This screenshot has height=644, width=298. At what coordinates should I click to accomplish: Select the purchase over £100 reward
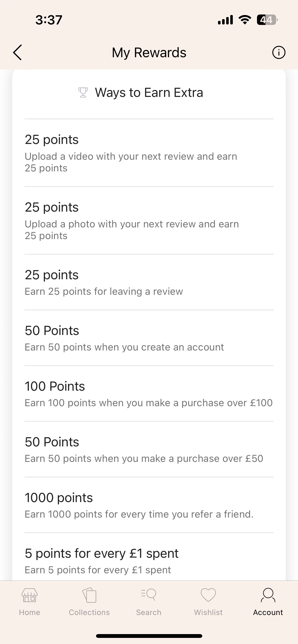coord(149,394)
